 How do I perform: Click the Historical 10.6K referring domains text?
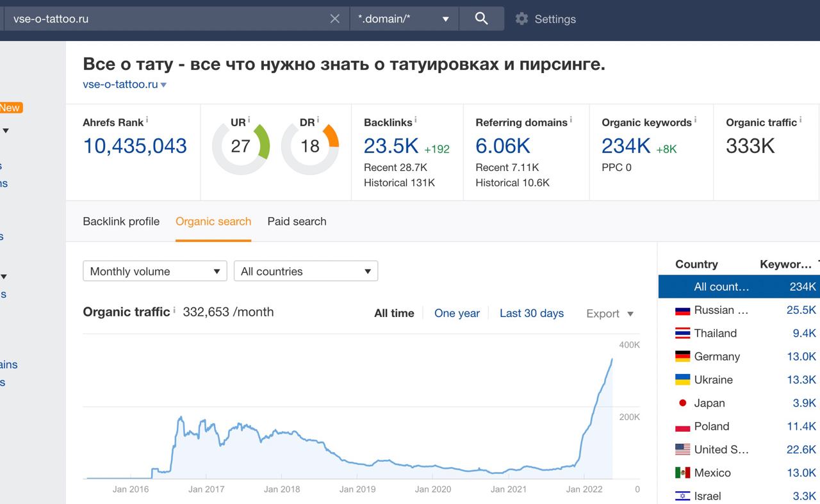coord(512,183)
